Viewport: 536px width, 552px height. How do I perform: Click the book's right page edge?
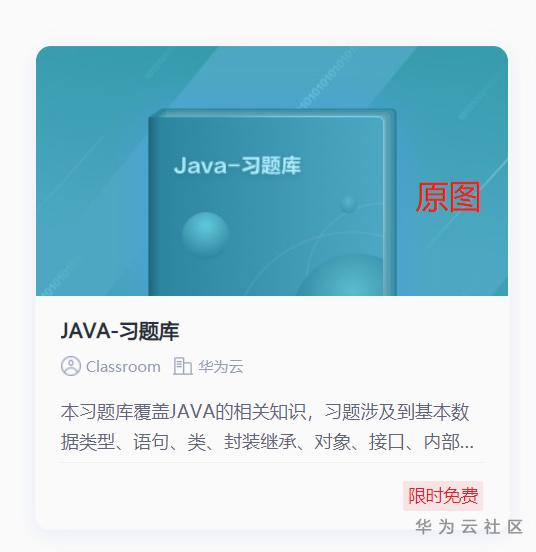tap(390, 202)
